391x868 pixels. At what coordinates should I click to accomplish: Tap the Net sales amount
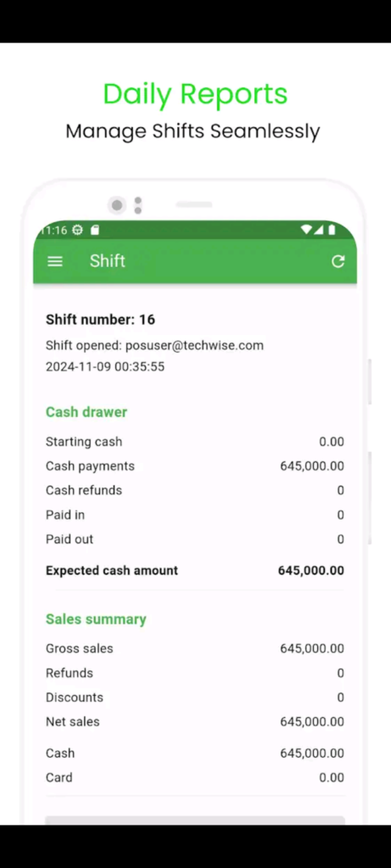(312, 722)
